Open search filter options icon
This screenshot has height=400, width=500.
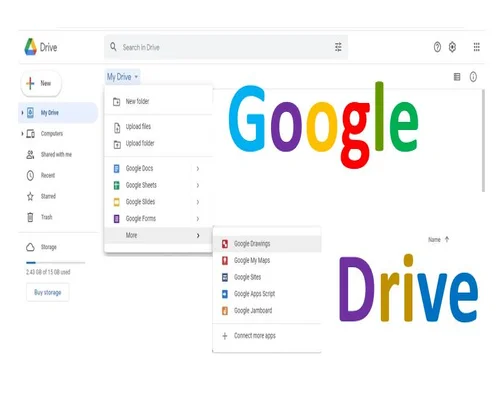click(338, 47)
